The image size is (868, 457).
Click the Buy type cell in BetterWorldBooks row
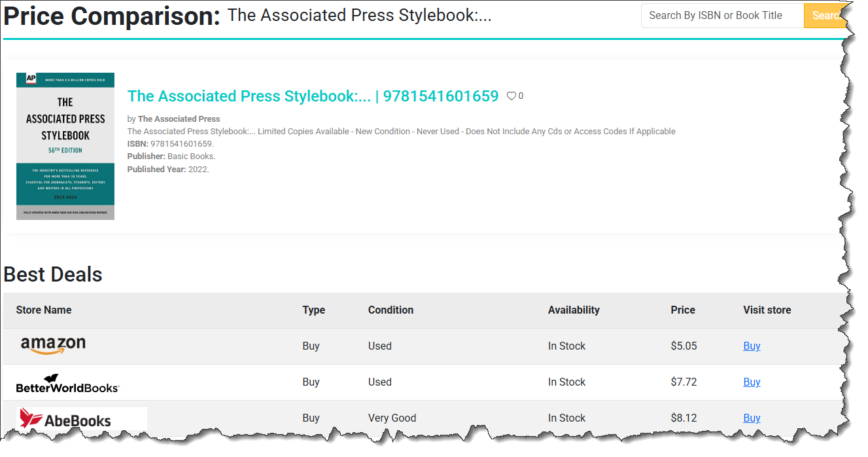[311, 382]
